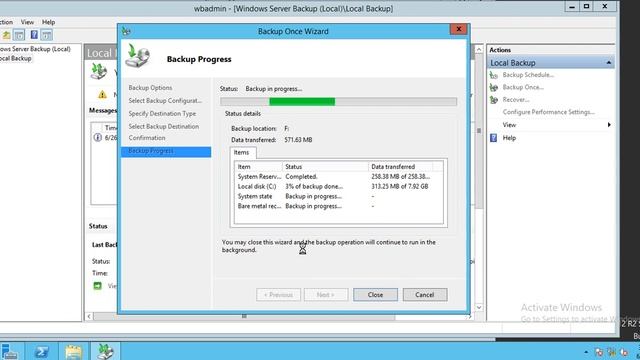Expand the View submenu arrow in Actions
Viewport: 640px width, 360px height.
click(609, 124)
